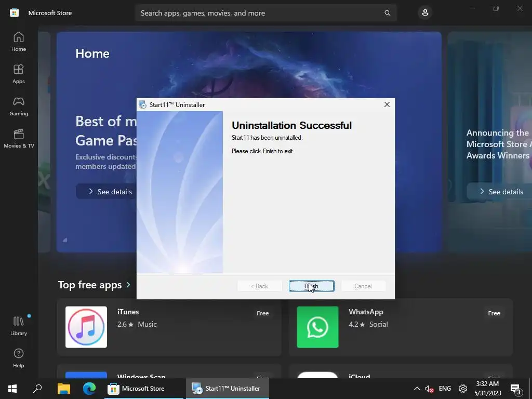
Task: Open File Explorer from the taskbar
Action: (x=64, y=389)
